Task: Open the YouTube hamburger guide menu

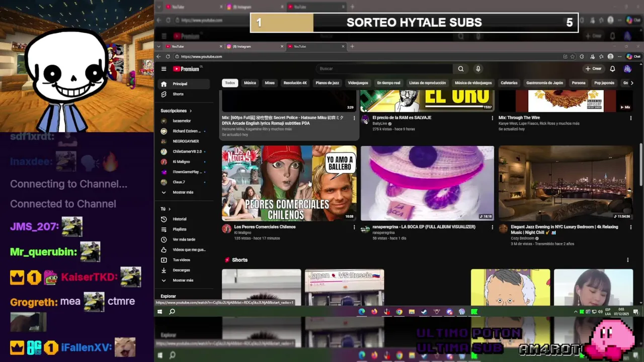Action: click(164, 69)
